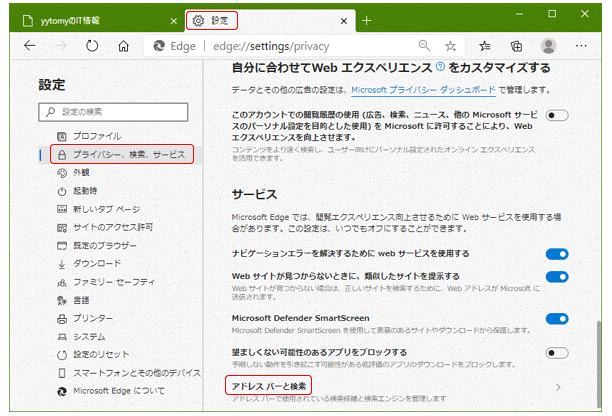Enable blocking potentially unwanted apps
This screenshot has width=612, height=416.
tap(557, 352)
